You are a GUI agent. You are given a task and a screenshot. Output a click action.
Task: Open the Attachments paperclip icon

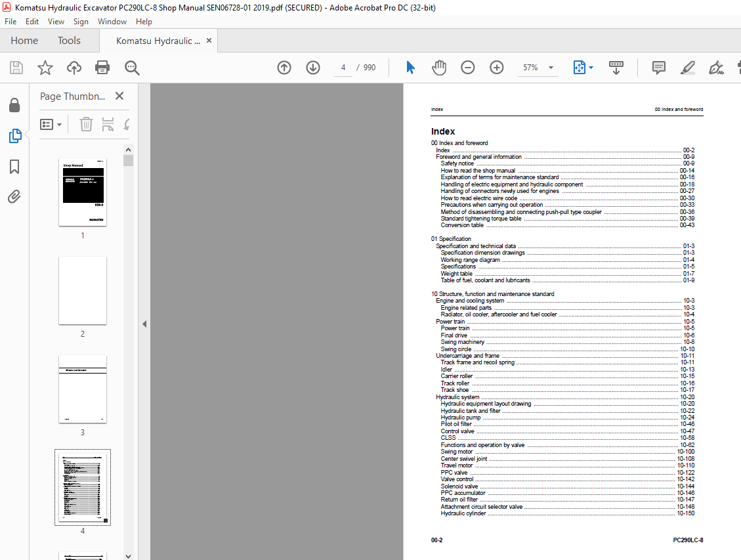[x=14, y=196]
